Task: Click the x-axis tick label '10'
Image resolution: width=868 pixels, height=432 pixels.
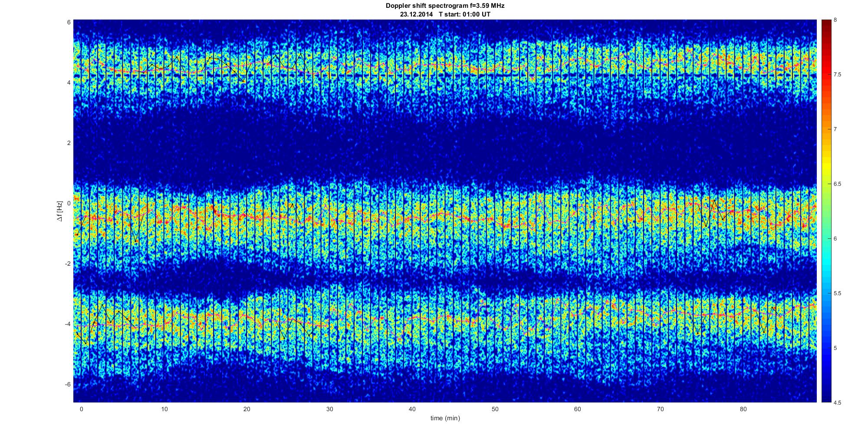Action: point(164,409)
